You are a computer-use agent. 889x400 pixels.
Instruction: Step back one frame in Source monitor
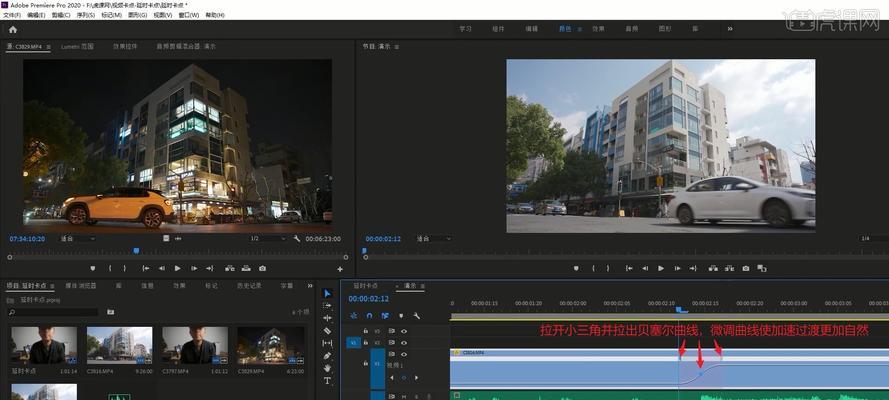tap(162, 269)
